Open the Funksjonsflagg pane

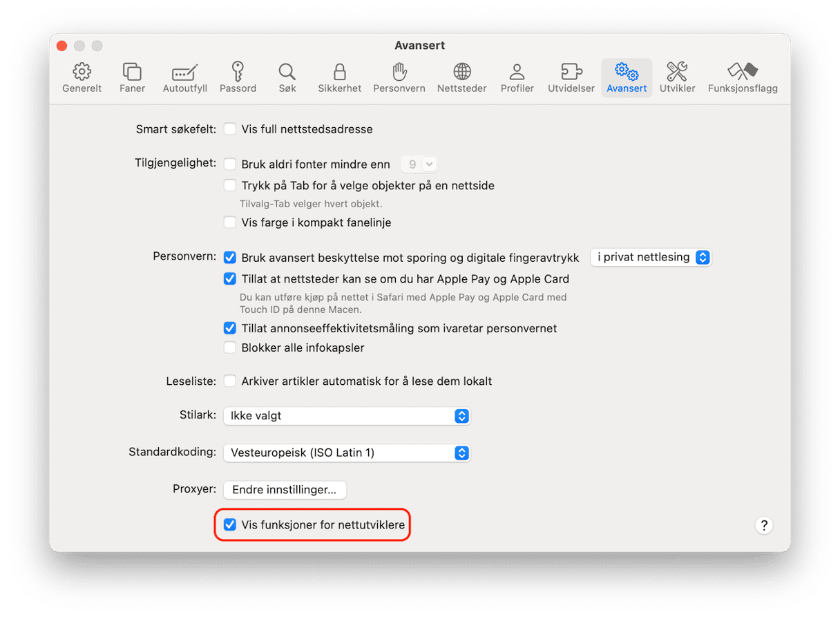point(743,77)
